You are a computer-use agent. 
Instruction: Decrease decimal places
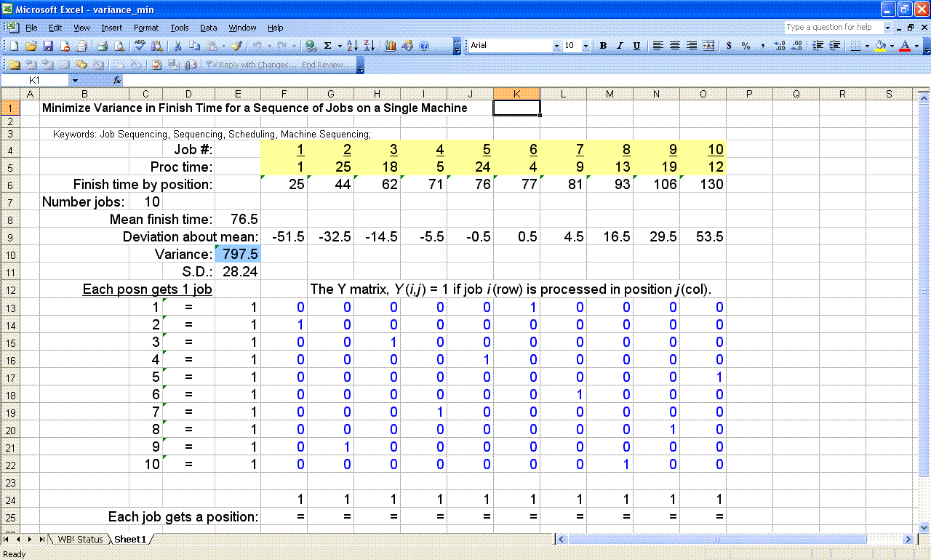pos(796,46)
